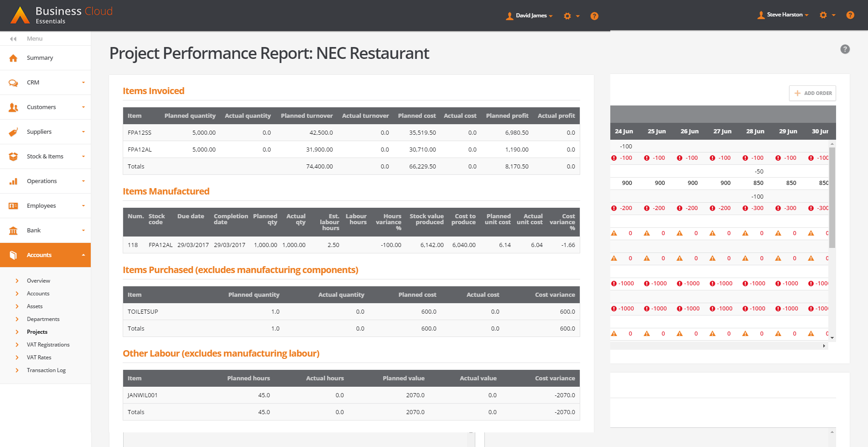Select the Summary home icon
The height and width of the screenshot is (447, 868).
13,58
